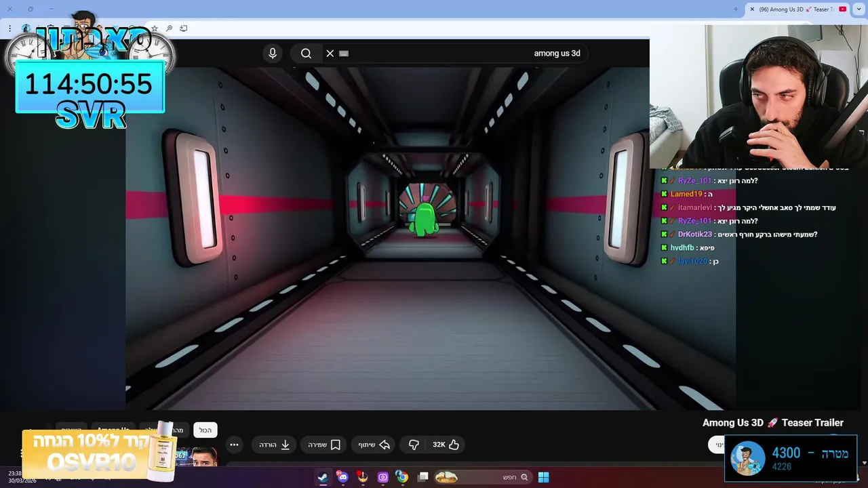
Task: Dislike the video with thumbs down
Action: (414, 445)
